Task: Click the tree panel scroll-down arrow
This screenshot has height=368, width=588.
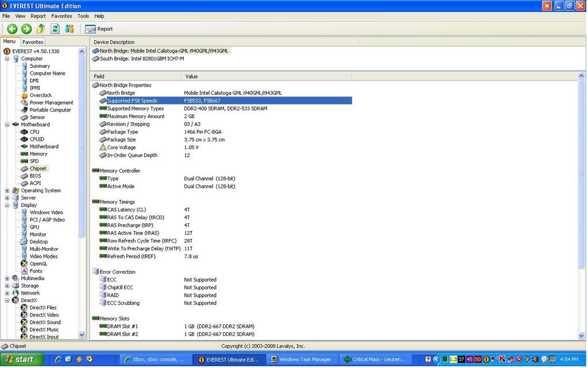Action: tap(82, 335)
